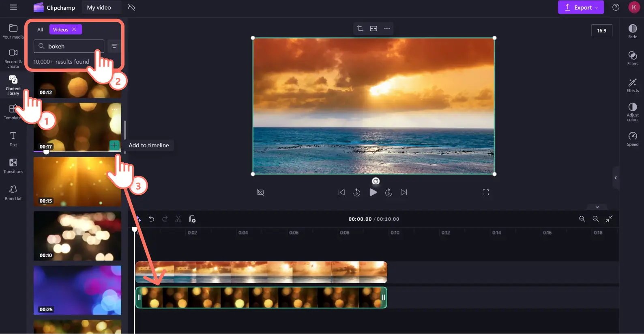Select the All filter tab
Viewport: 644px width, 334px height.
[40, 30]
